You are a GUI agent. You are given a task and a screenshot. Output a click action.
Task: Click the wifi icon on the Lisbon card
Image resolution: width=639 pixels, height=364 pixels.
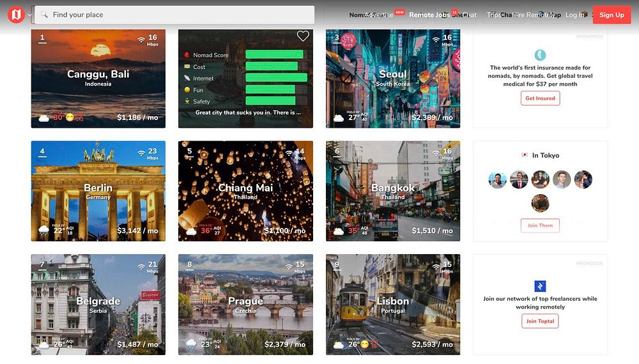(x=436, y=267)
